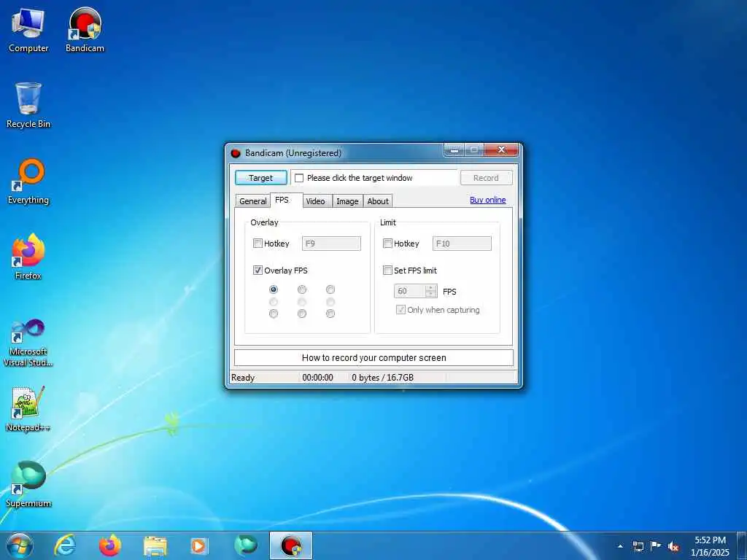Image resolution: width=747 pixels, height=560 pixels.
Task: Click the 00:00:00 timer in status bar
Action: click(x=318, y=378)
